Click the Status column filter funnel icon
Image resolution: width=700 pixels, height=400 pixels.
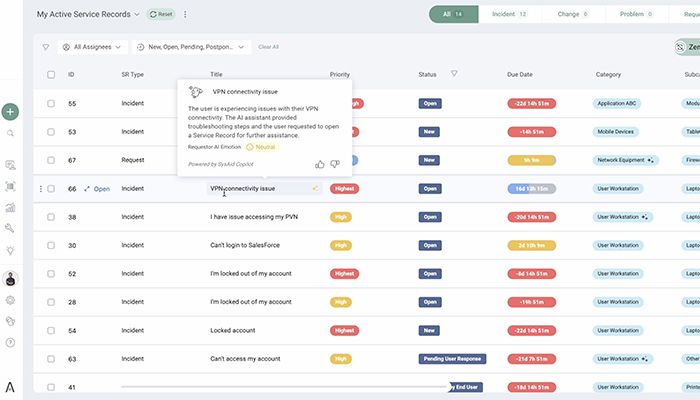454,74
